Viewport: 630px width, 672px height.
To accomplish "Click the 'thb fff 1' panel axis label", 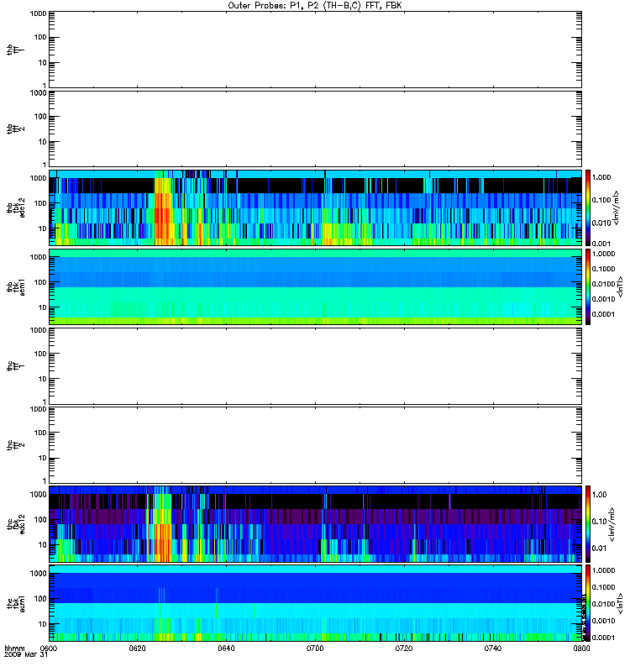I will click(x=16, y=50).
